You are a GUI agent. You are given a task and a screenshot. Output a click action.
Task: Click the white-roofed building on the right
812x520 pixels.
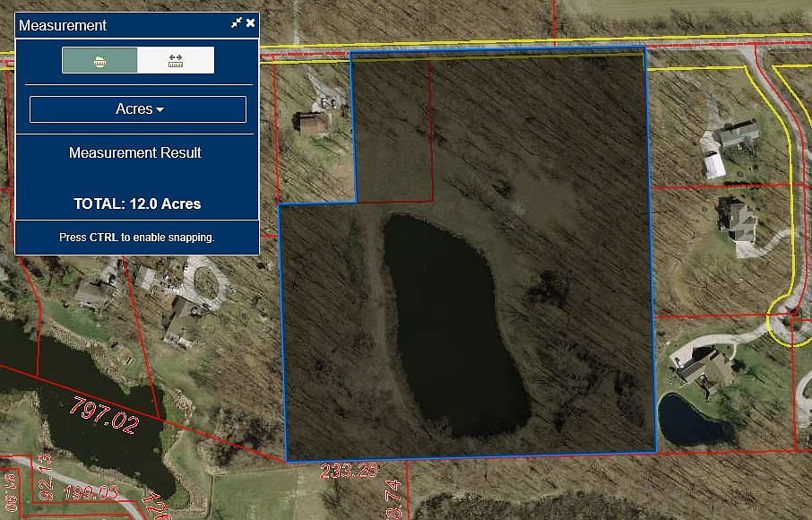click(x=715, y=166)
